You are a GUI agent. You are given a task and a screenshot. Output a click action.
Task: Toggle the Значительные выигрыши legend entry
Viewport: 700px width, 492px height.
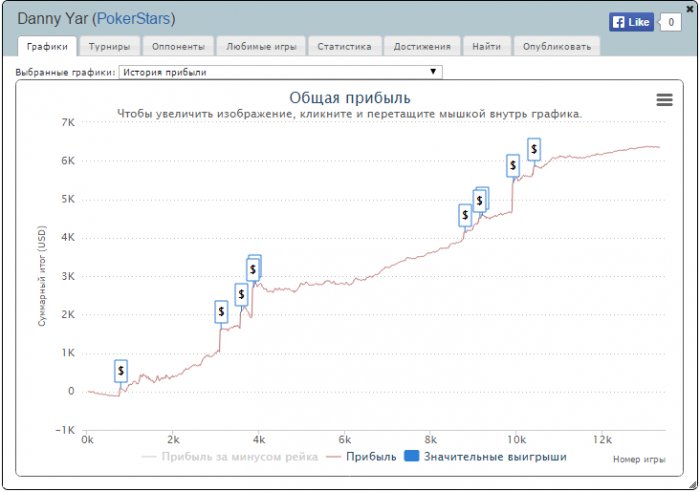point(485,457)
